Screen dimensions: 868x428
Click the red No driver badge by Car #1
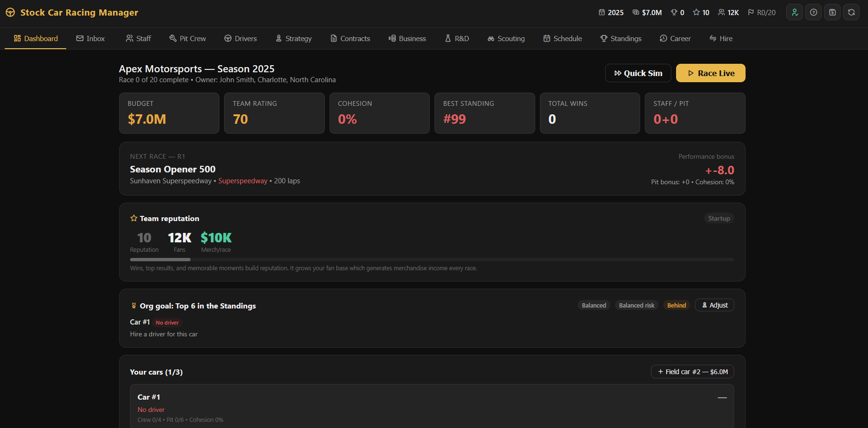167,323
